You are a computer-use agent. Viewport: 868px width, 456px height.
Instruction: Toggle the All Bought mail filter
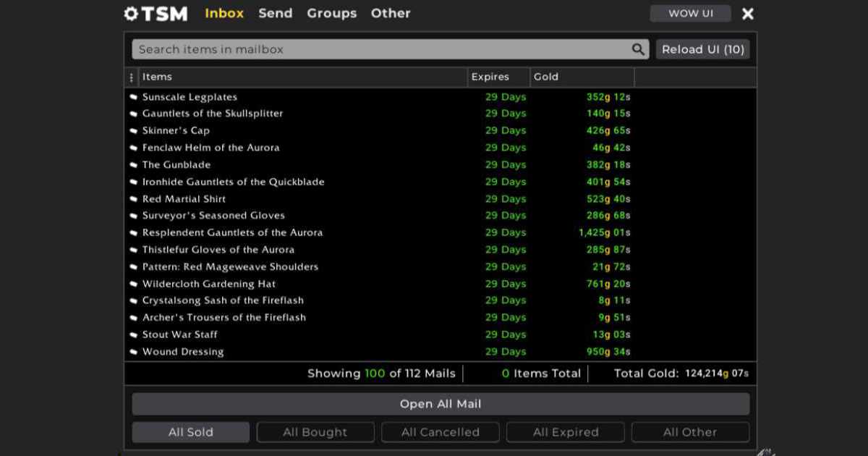click(315, 431)
